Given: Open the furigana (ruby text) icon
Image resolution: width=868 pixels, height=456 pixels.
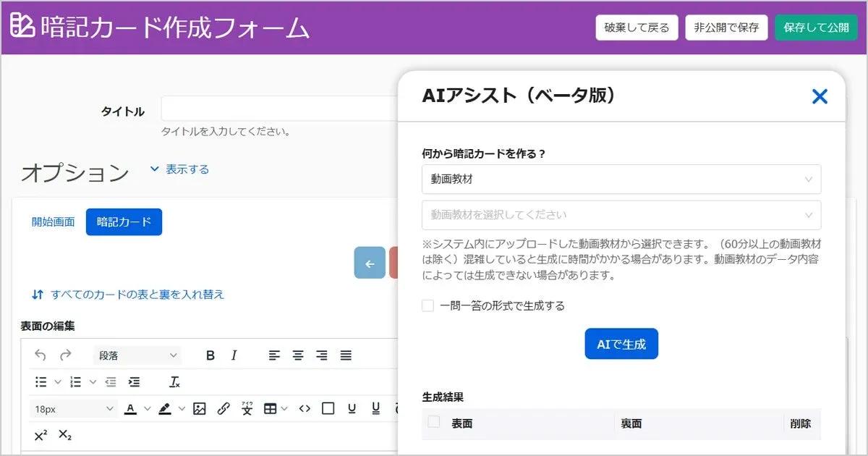Looking at the screenshot, I should (247, 408).
